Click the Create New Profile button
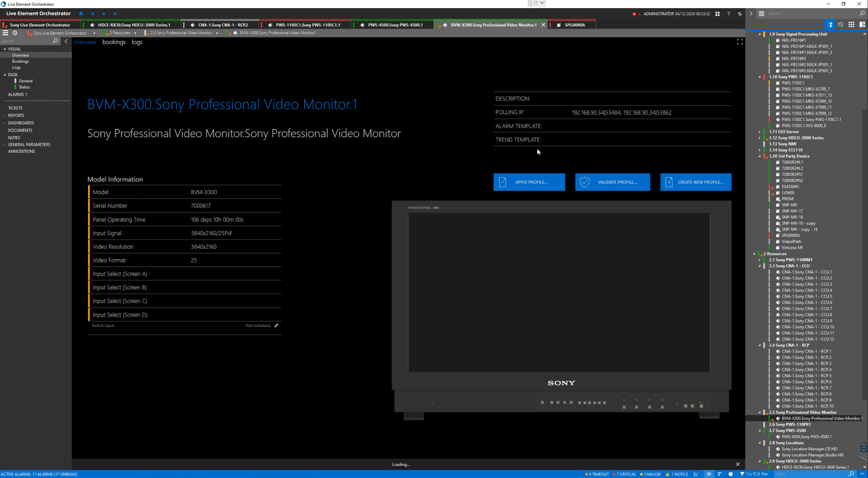 696,182
